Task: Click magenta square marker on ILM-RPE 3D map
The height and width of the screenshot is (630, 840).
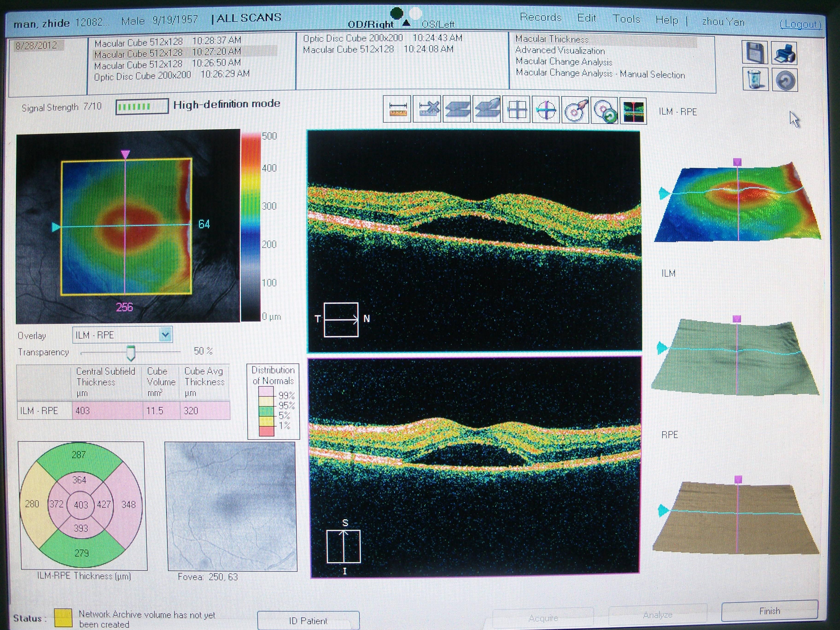Action: click(737, 162)
